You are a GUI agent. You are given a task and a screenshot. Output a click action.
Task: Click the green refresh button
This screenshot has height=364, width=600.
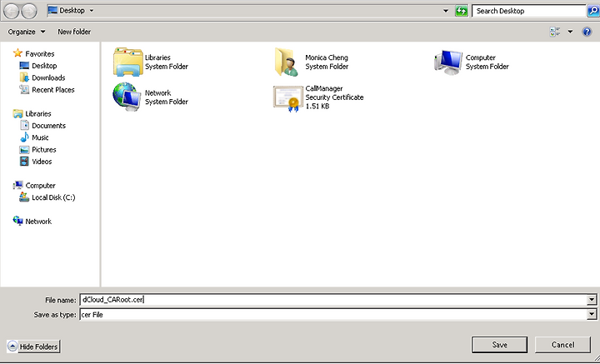tap(462, 11)
